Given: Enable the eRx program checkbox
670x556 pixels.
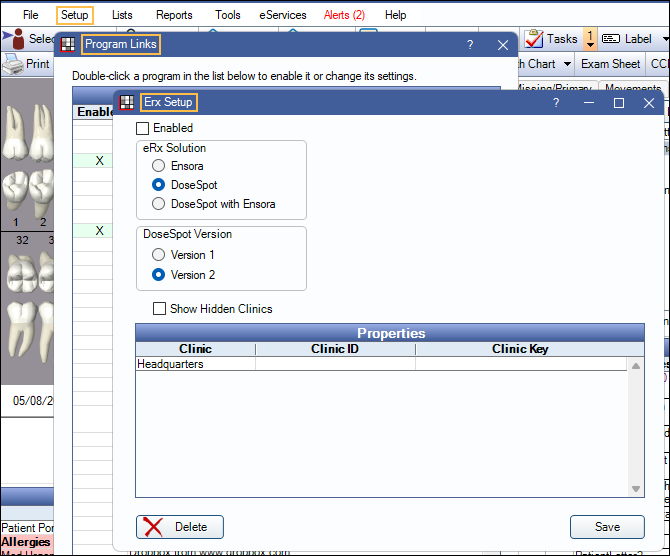Looking at the screenshot, I should click(142, 128).
